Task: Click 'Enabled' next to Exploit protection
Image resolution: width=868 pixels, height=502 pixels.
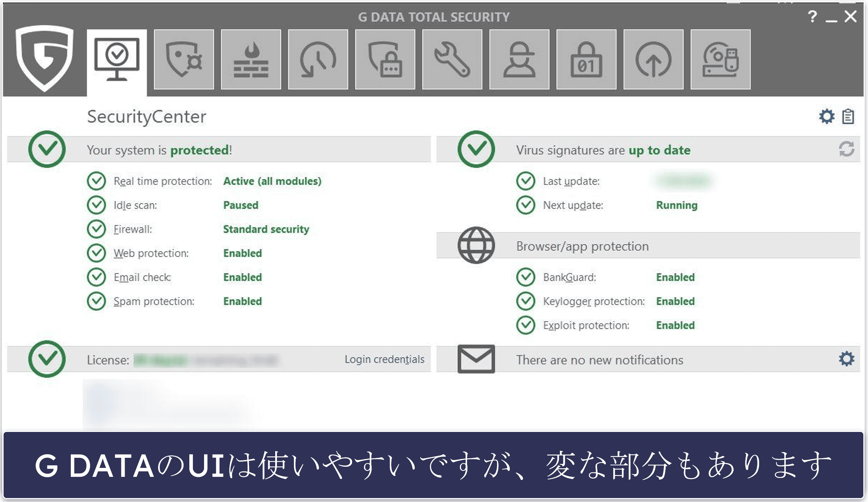Action: coord(675,326)
